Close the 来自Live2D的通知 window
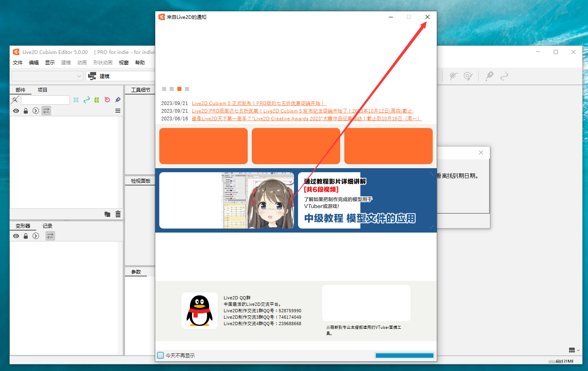The width and height of the screenshot is (588, 371). click(428, 17)
